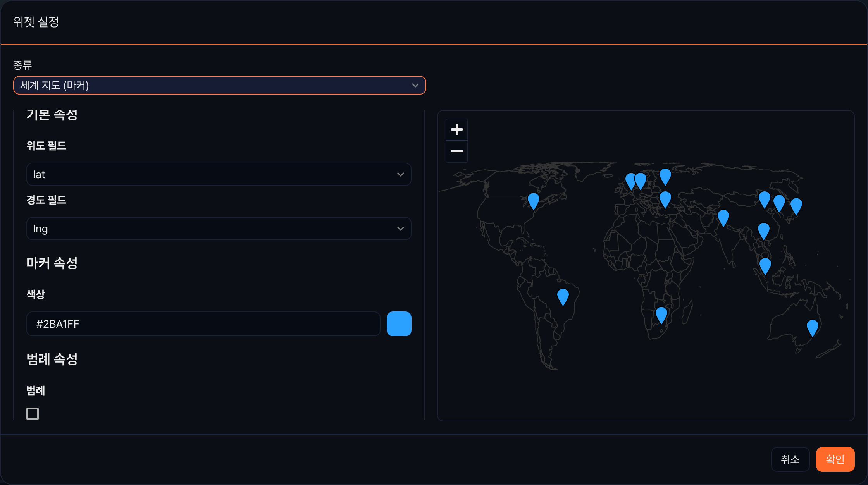The width and height of the screenshot is (868, 485).
Task: Click the map marker over India
Action: click(723, 218)
